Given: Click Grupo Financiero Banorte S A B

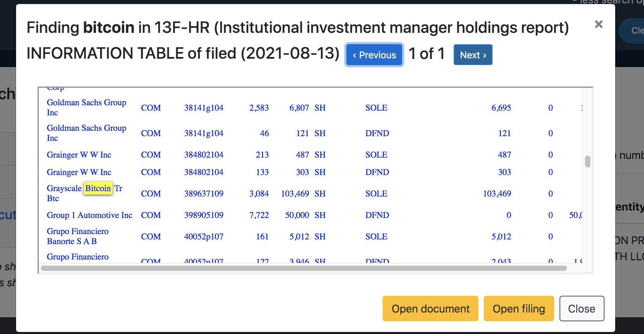Looking at the screenshot, I should tap(78, 236).
